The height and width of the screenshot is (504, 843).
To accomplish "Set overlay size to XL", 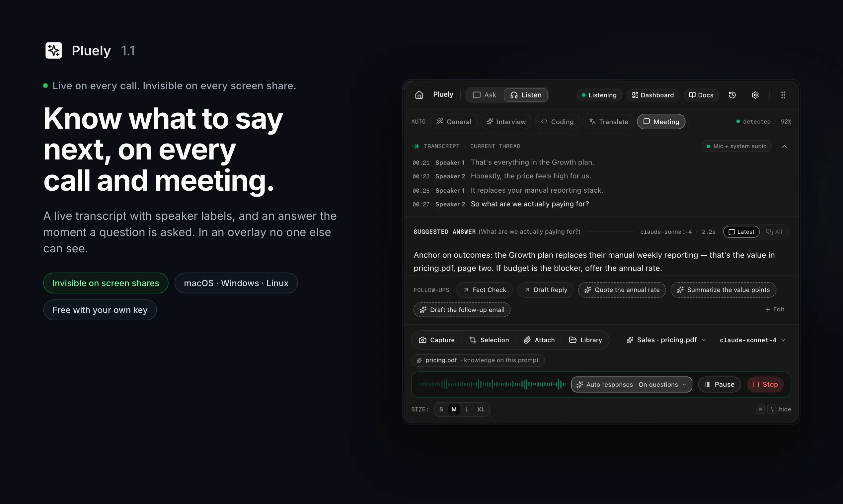I will 481,409.
